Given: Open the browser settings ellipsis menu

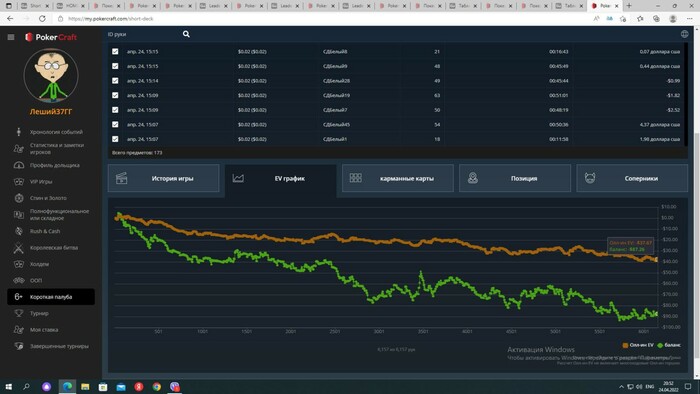Looking at the screenshot, I should click(x=690, y=19).
